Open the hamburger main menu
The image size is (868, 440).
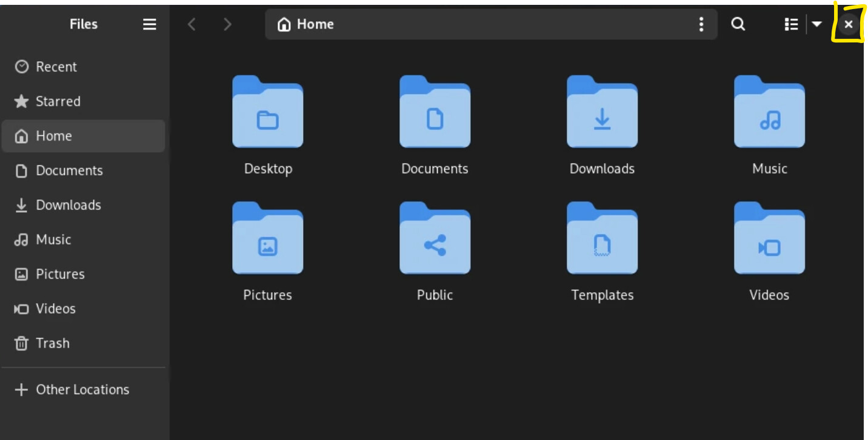tap(149, 24)
